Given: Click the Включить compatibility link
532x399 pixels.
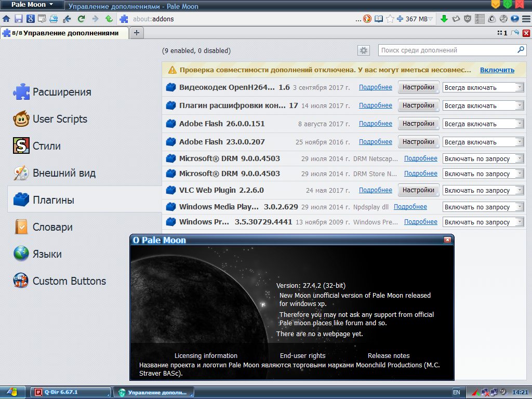Looking at the screenshot, I should [x=497, y=70].
